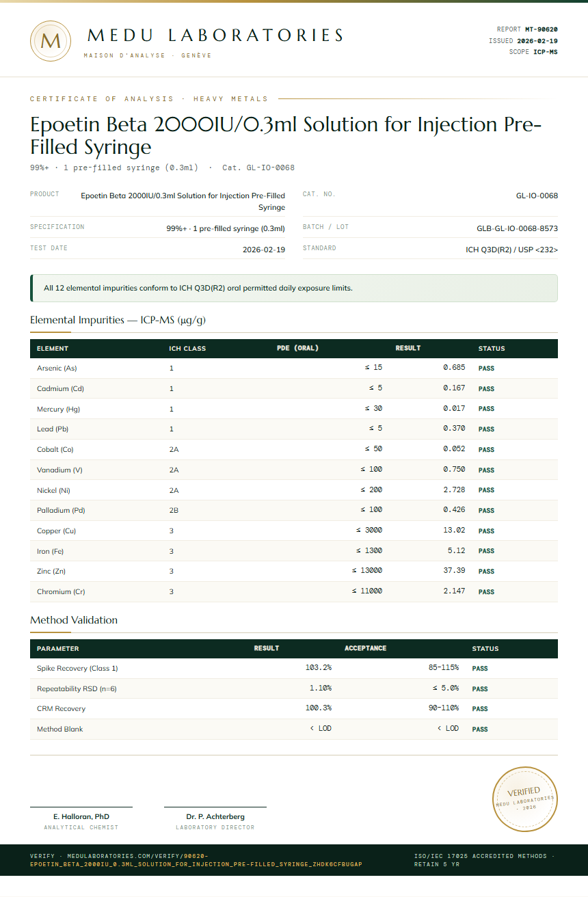This screenshot has height=897, width=588.
Task: Click the PASS status for Iron
Action: click(x=486, y=551)
